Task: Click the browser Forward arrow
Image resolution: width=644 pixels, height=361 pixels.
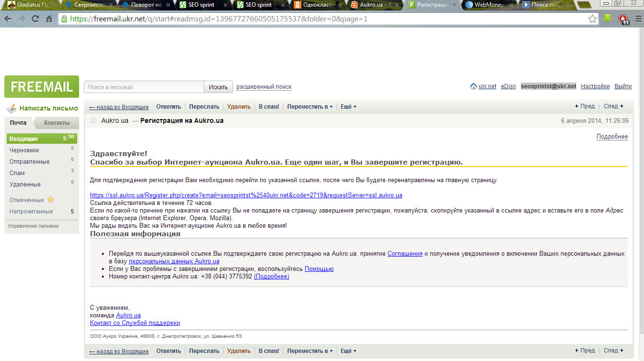Action: (x=22, y=19)
